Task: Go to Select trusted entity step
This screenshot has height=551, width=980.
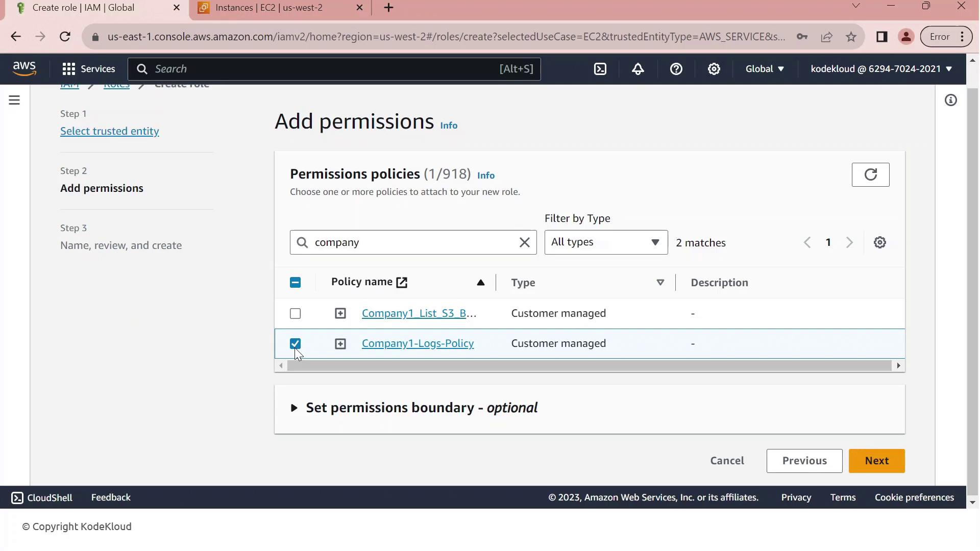Action: 109,131
